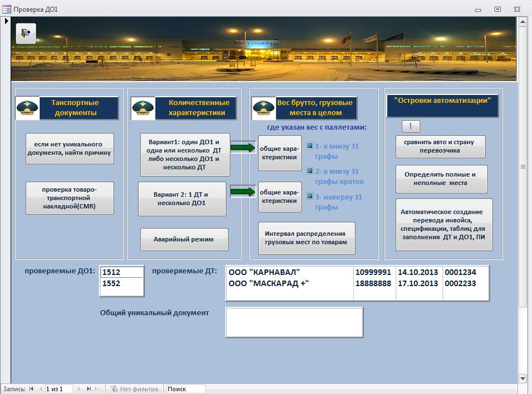The image size is (532, 394).
Task: Click date 14.10.2013 in ДТ list
Action: point(417,272)
